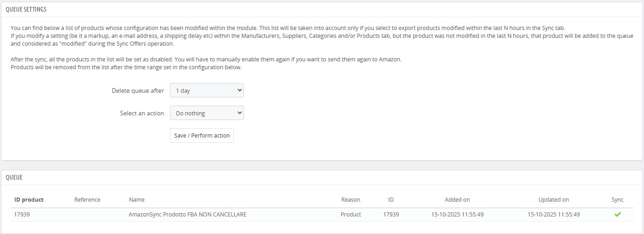Click the Select an action label
This screenshot has width=644, height=234.
[x=142, y=113]
